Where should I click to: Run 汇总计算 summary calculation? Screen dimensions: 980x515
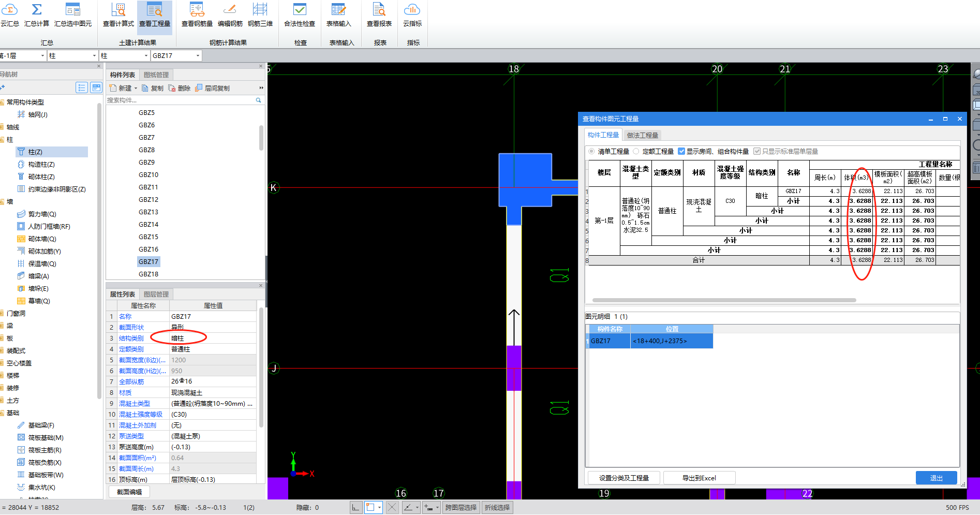(37, 14)
